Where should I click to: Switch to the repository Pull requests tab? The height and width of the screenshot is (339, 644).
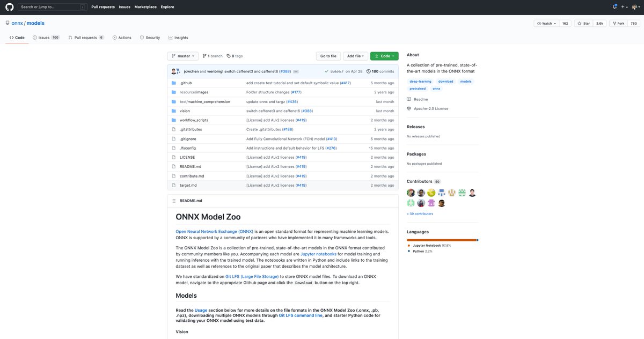coord(86,38)
